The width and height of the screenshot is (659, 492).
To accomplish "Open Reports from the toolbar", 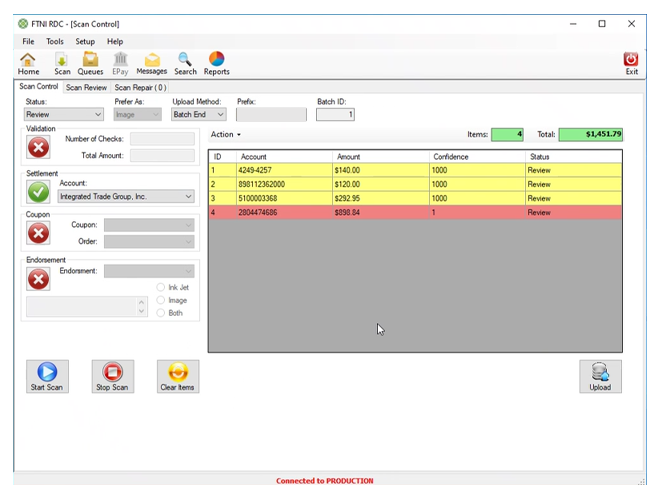I will [x=216, y=64].
